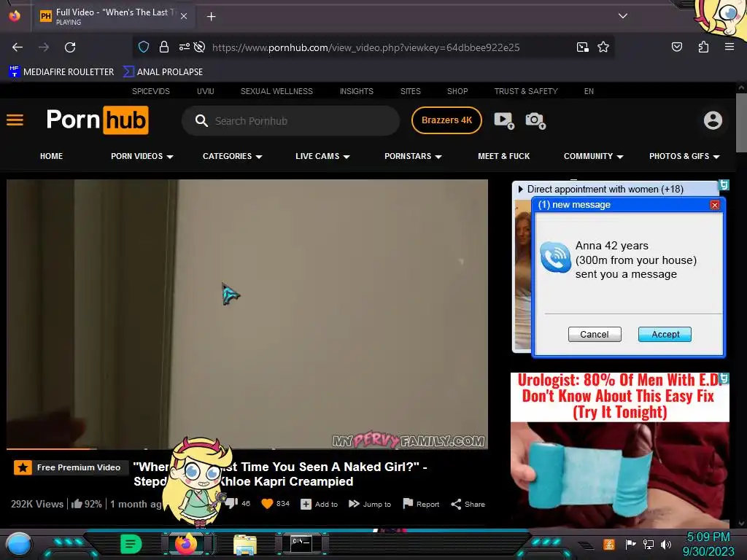The width and height of the screenshot is (747, 560).
Task: Open the Jump to option
Action: (x=370, y=504)
